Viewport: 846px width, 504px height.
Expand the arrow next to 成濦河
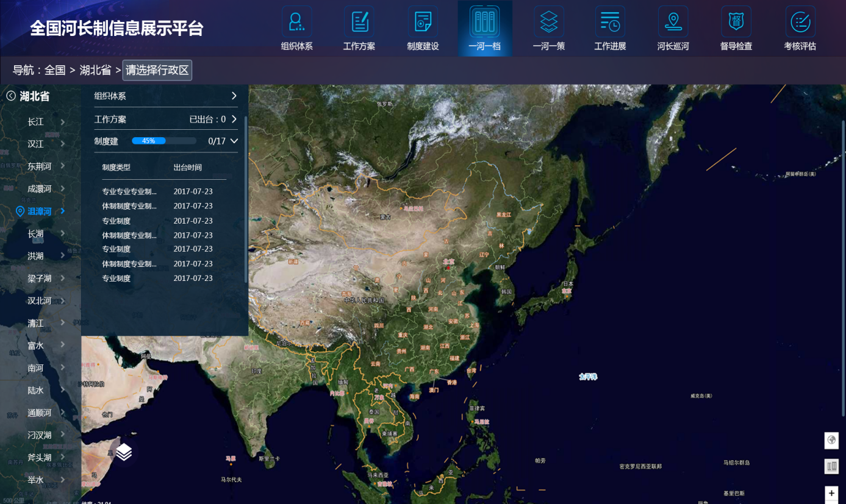pyautogui.click(x=62, y=189)
